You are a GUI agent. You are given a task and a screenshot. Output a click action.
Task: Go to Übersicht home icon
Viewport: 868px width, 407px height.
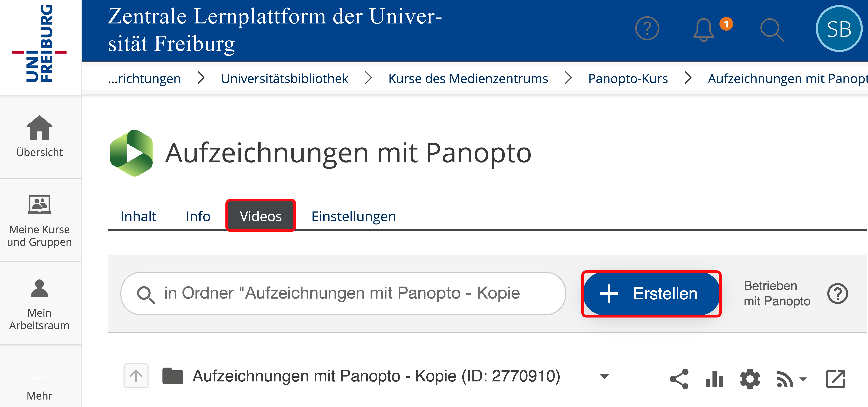[x=39, y=136]
